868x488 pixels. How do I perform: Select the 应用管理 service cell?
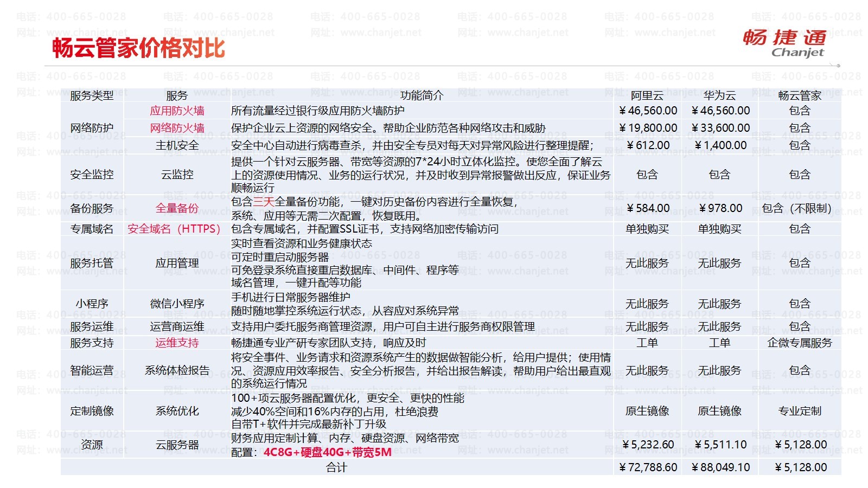pyautogui.click(x=177, y=264)
